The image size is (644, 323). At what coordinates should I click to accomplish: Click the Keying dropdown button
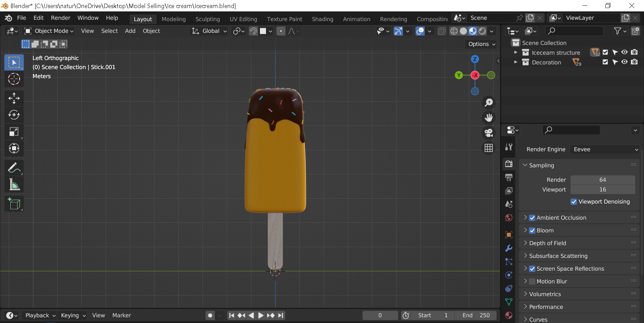point(73,315)
